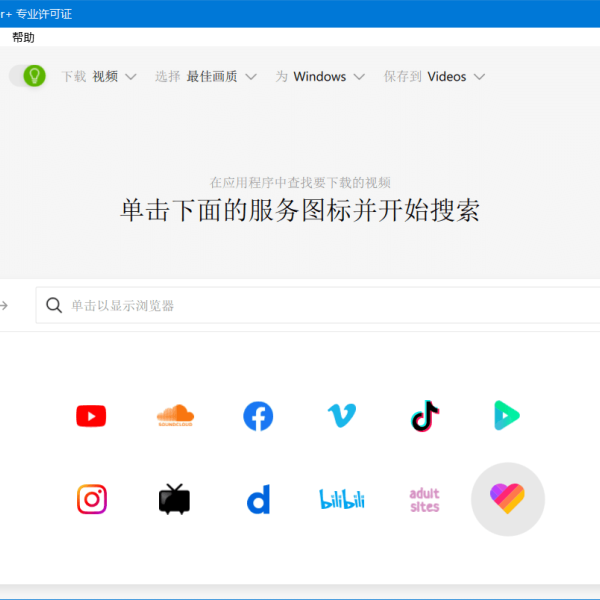Open the YouTube service icon
Viewport: 600px width, 600px height.
[x=91, y=416]
